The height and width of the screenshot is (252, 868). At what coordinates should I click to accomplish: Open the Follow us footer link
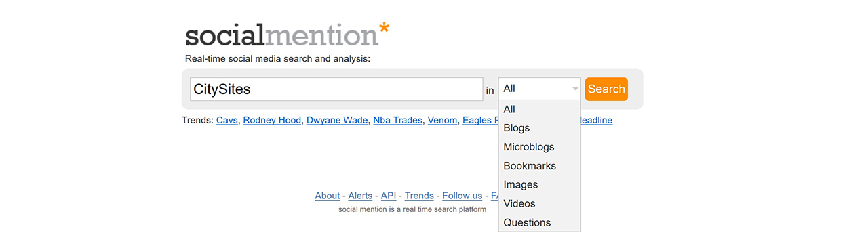point(462,196)
